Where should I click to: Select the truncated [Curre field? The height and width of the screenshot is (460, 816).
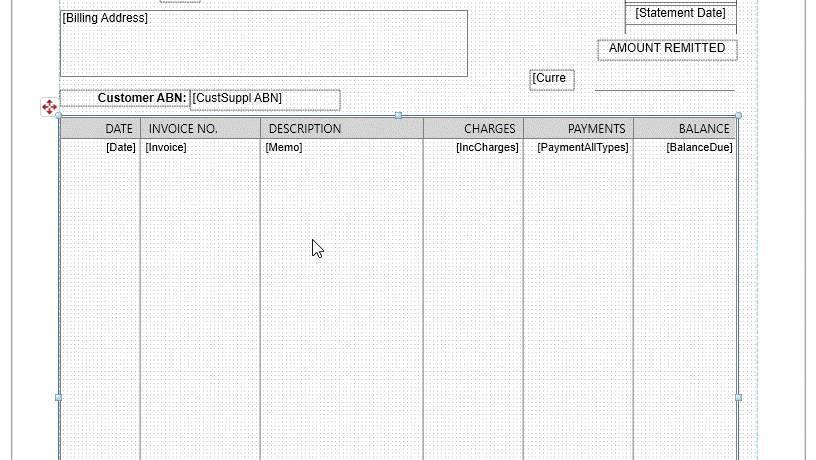click(x=551, y=79)
